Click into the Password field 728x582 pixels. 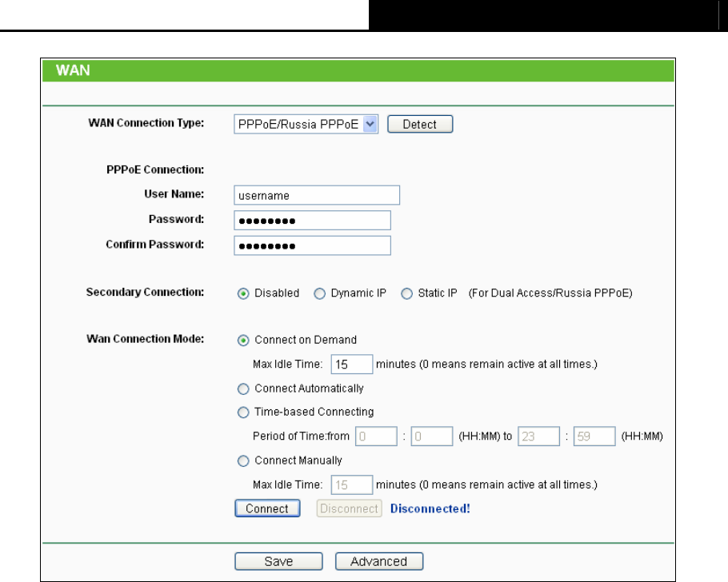313,221
